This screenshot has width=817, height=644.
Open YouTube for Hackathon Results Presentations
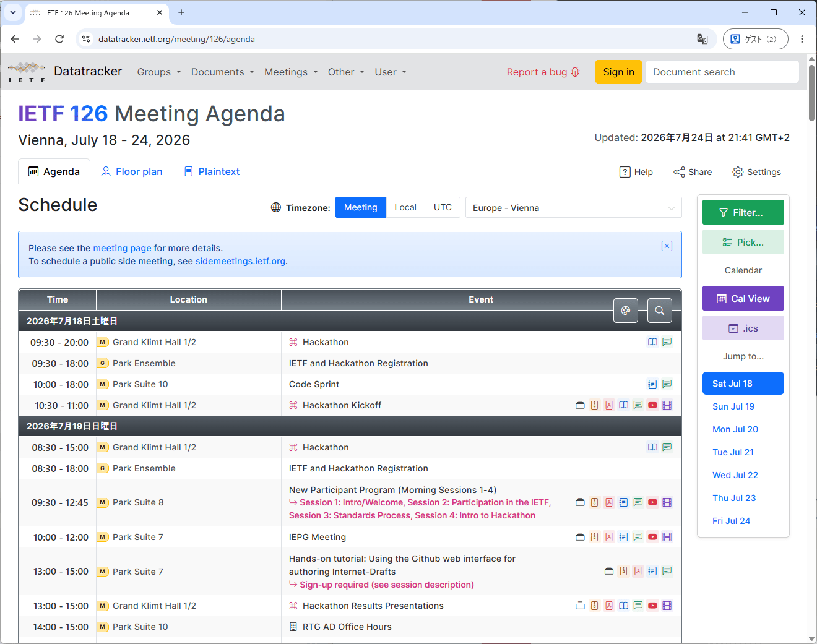click(x=652, y=606)
